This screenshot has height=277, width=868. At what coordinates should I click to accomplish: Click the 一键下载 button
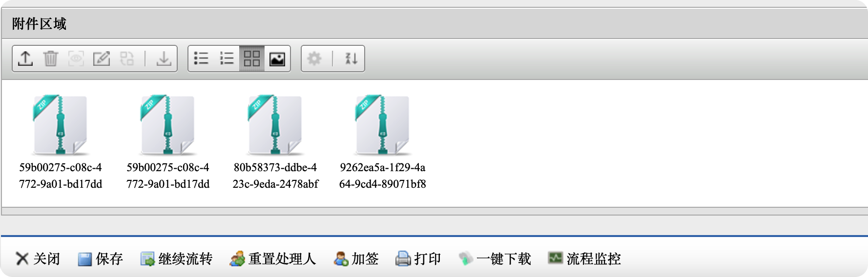click(495, 258)
